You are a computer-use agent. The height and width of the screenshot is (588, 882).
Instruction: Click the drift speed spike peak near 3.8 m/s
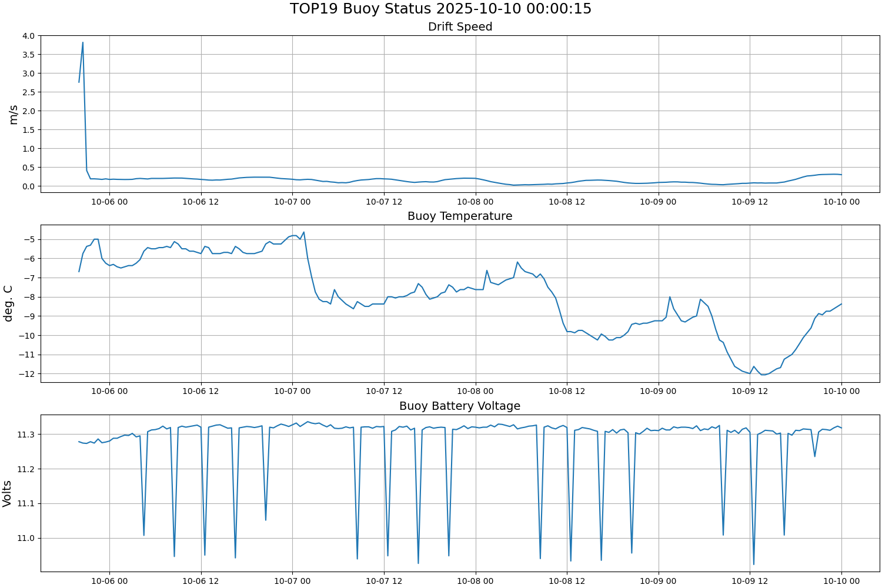[x=83, y=42]
